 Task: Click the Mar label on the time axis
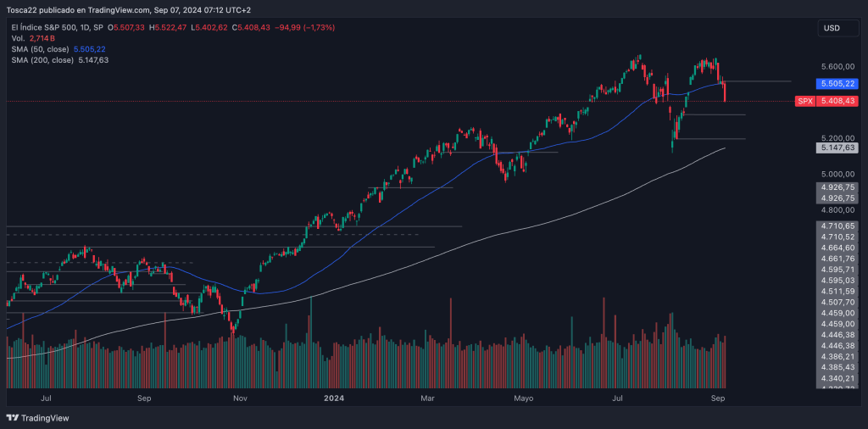pyautogui.click(x=428, y=397)
